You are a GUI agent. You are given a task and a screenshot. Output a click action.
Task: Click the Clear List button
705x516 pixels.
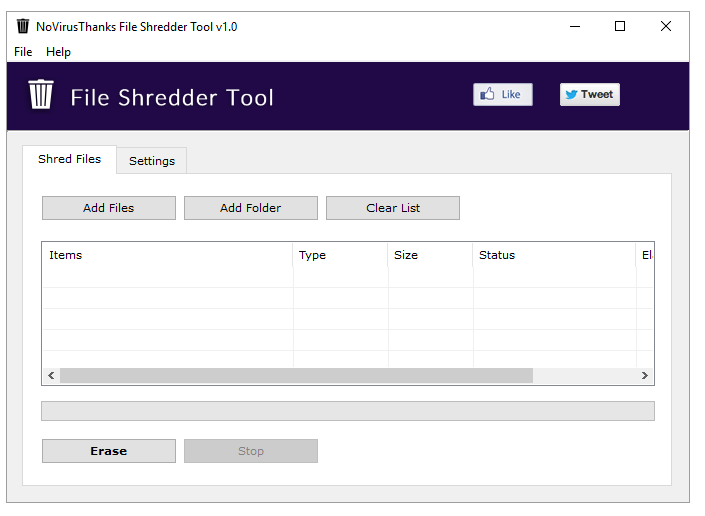click(393, 208)
